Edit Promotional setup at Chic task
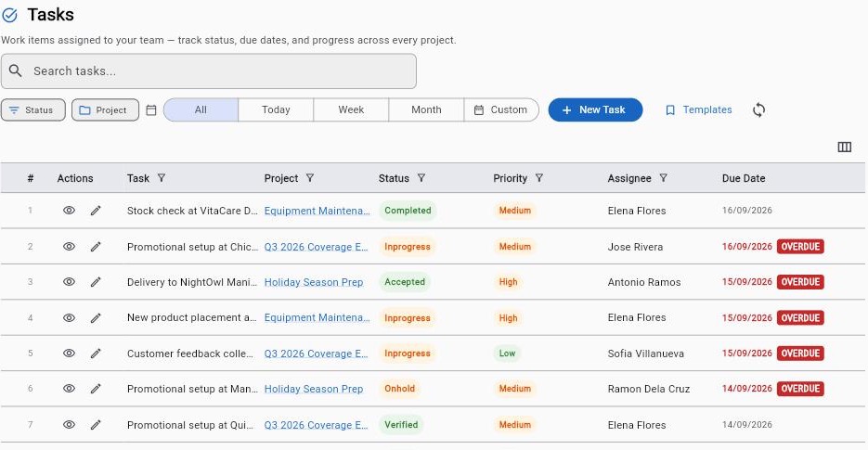This screenshot has height=450, width=868. click(96, 246)
